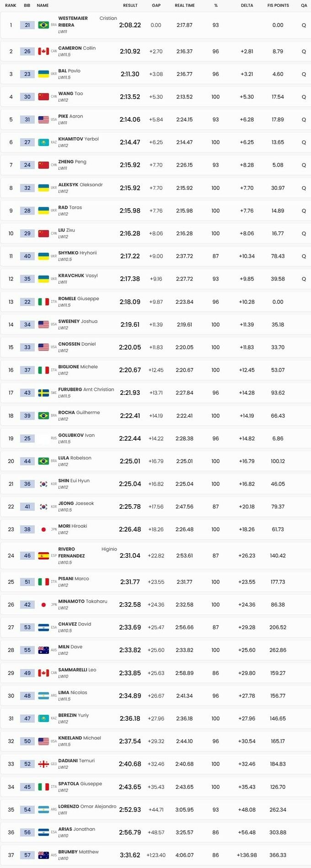Click the RESULT column header
Image resolution: width=311 pixels, height=868 pixels.
pyautogui.click(x=130, y=5)
